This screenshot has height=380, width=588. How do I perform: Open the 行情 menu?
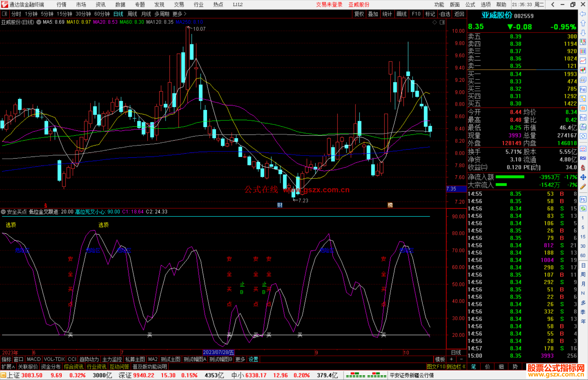pos(61,5)
